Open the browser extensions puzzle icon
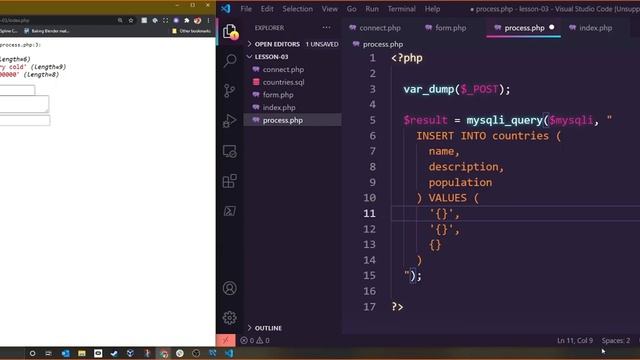640x360 pixels. (x=187, y=20)
